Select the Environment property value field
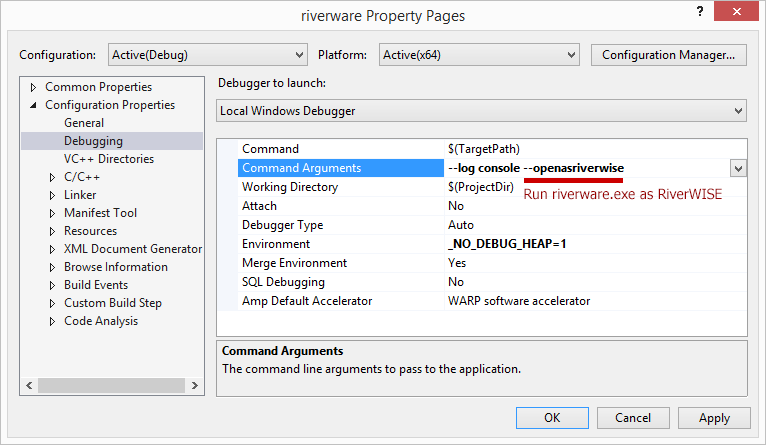The image size is (766, 445). [x=596, y=244]
